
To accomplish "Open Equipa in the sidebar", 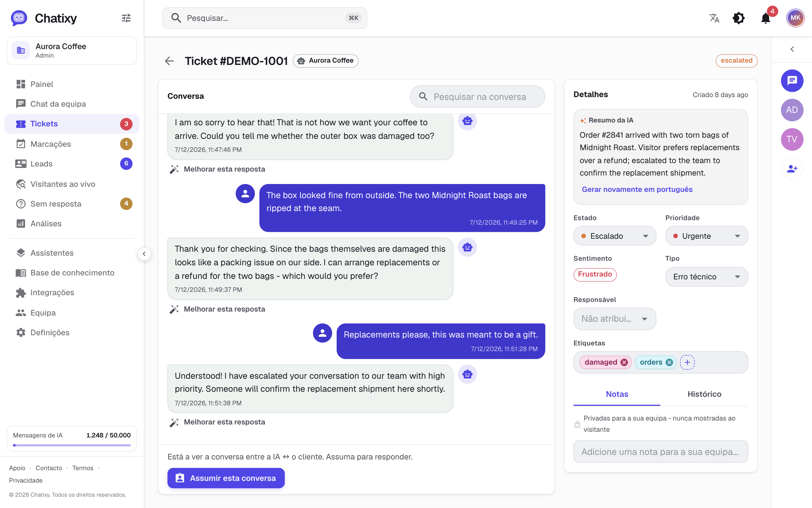I will coord(72,312).
